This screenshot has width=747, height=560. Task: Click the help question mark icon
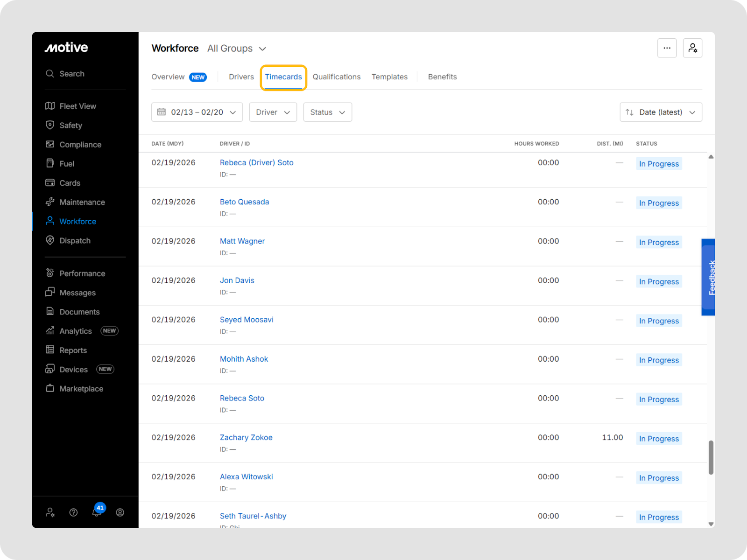tap(73, 512)
